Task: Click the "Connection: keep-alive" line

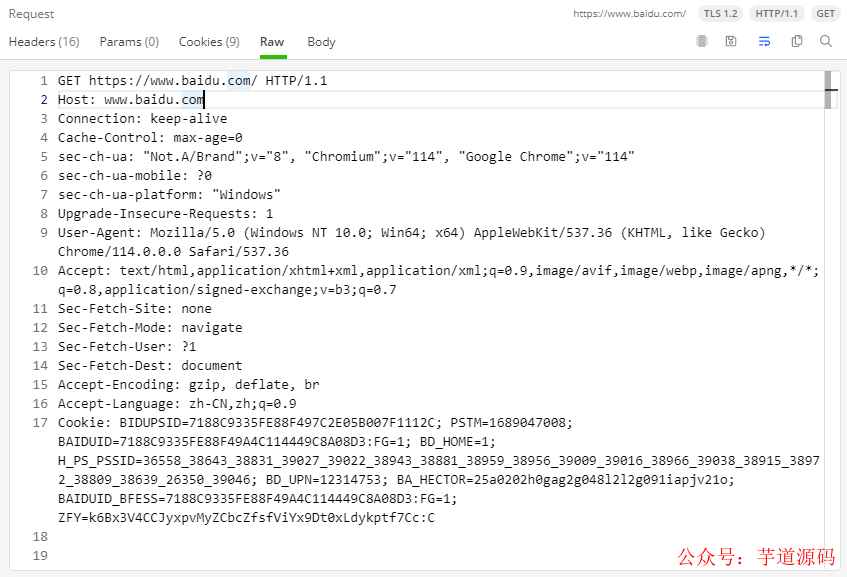Action: [x=143, y=118]
